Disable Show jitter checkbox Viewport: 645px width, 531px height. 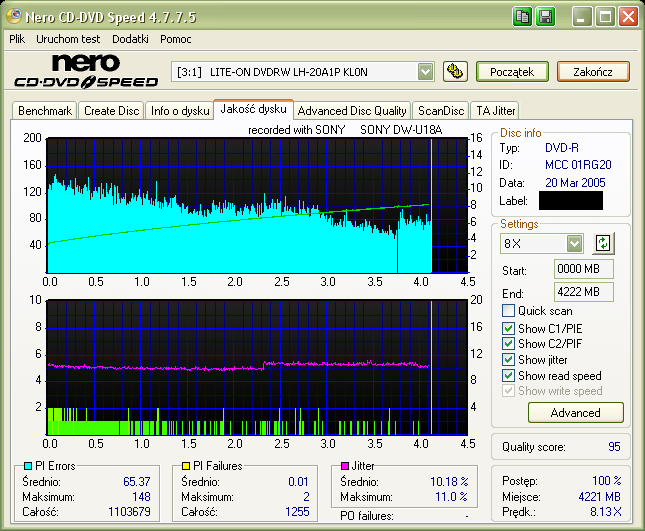pyautogui.click(x=508, y=359)
